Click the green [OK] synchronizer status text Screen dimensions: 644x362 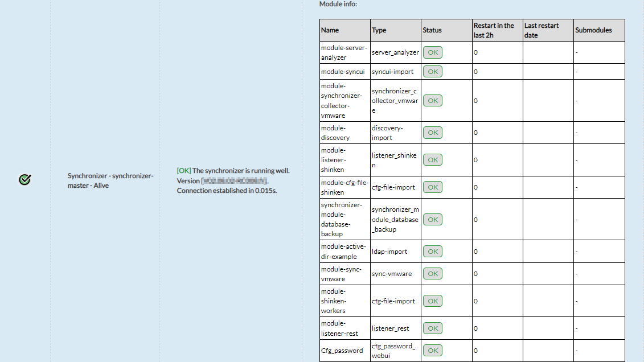click(x=184, y=170)
